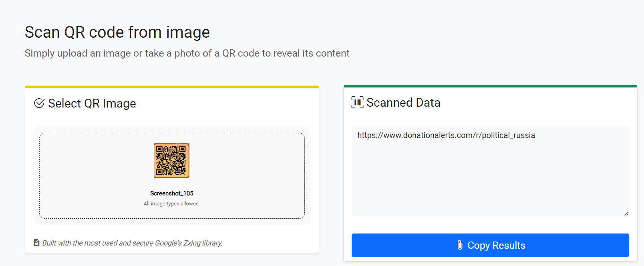Click the donationalerts URL in the results
The height and width of the screenshot is (266, 644).
coord(446,135)
